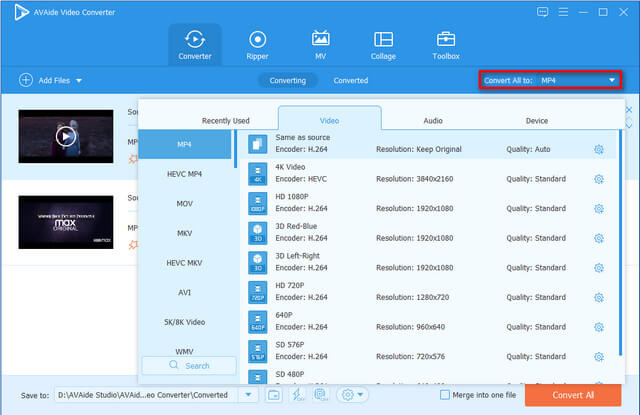Open the feedback chat icon in title bar

point(542,12)
